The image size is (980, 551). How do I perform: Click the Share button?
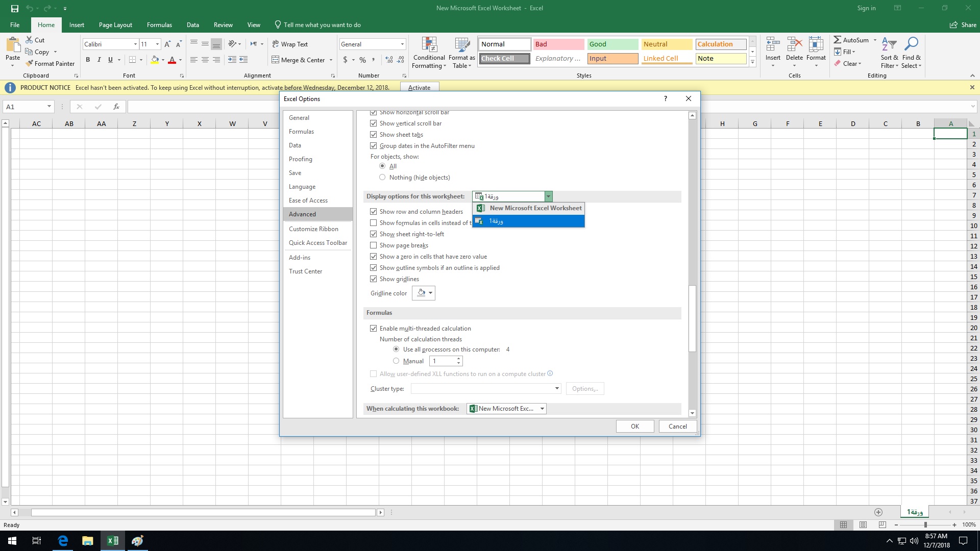[x=963, y=25]
